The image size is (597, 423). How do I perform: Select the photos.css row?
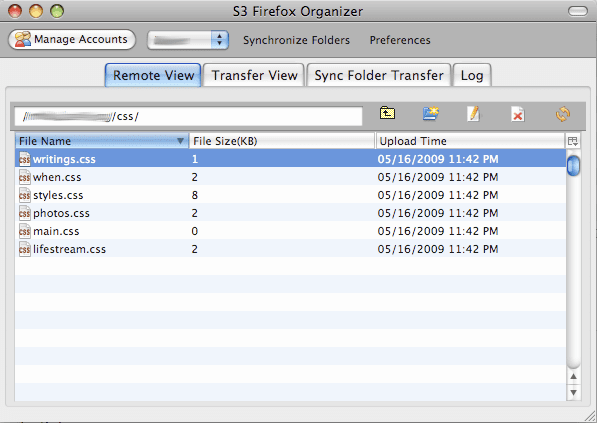pyautogui.click(x=290, y=213)
